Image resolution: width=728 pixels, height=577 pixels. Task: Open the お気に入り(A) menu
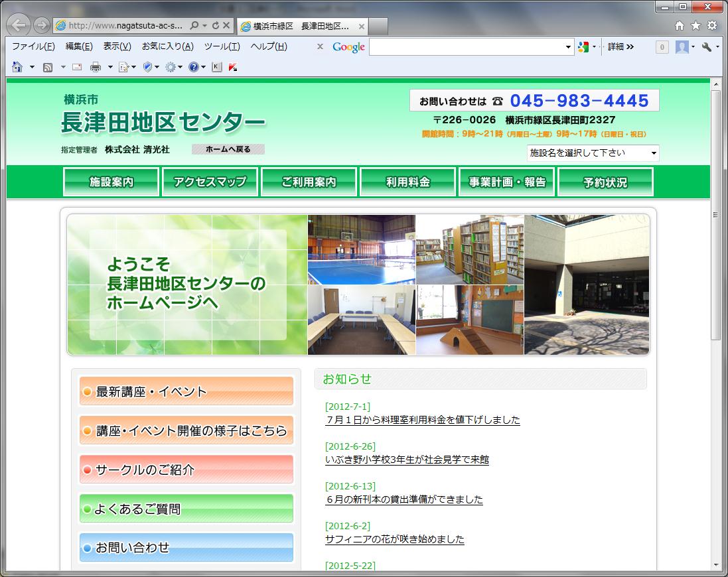pyautogui.click(x=167, y=46)
